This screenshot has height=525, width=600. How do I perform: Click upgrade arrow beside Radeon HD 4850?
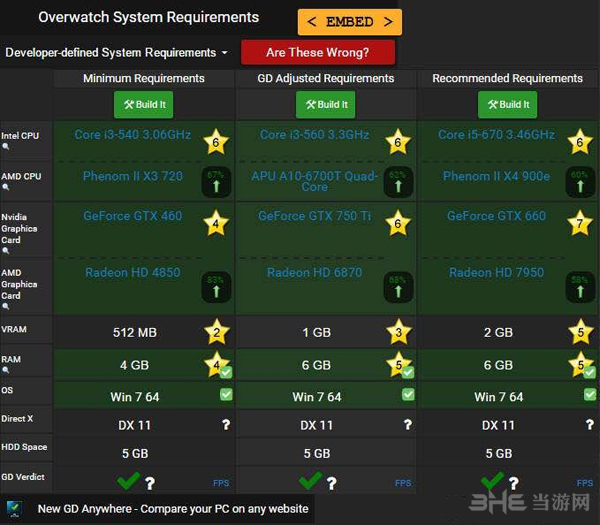pos(216,287)
